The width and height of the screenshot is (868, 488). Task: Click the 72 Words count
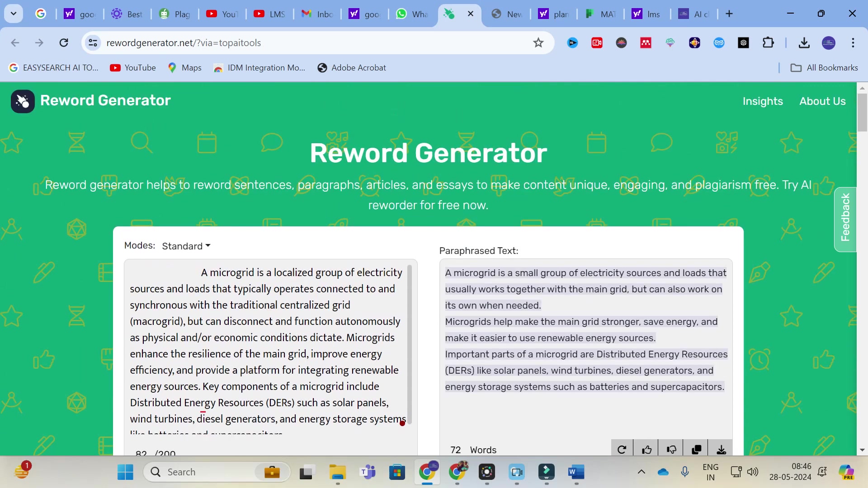473,450
